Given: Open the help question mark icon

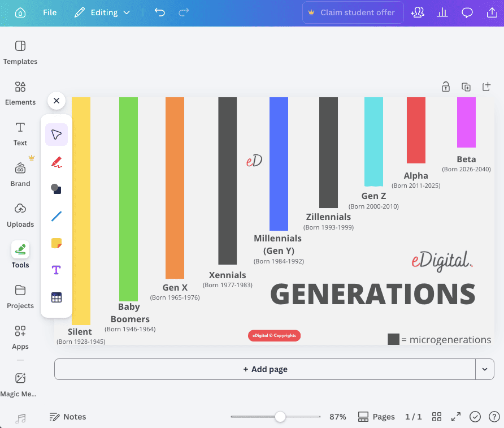Looking at the screenshot, I should click(x=494, y=417).
